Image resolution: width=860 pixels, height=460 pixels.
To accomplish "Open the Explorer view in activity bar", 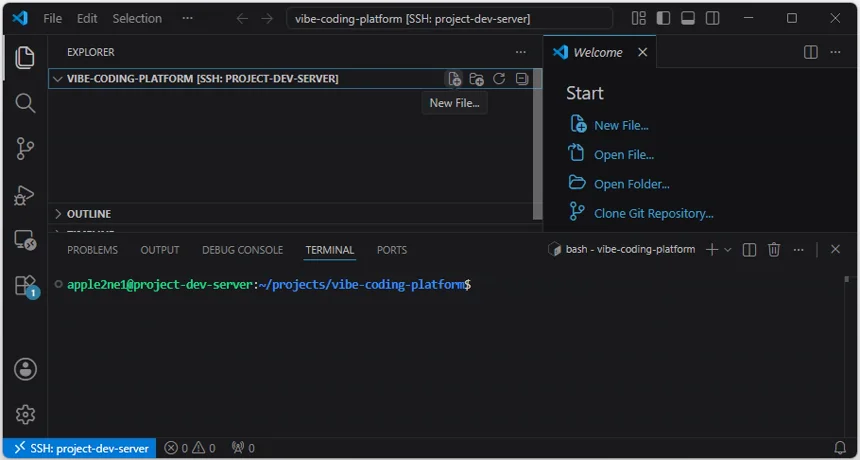I will coord(25,57).
